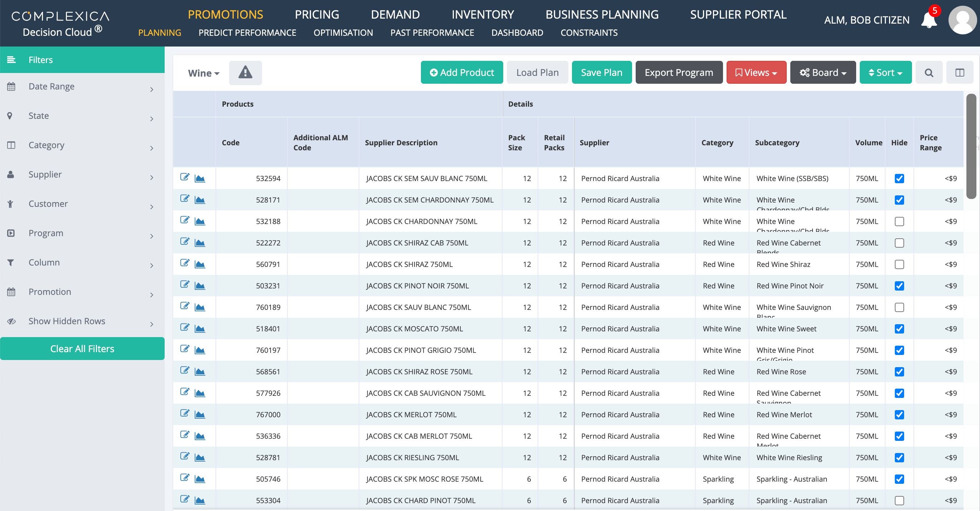
Task: Open the Board dropdown button
Action: (x=823, y=72)
